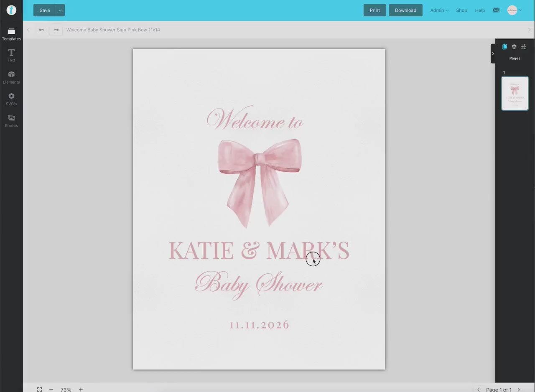Click the Redo arrow icon
The width and height of the screenshot is (535, 392).
coord(56,30)
